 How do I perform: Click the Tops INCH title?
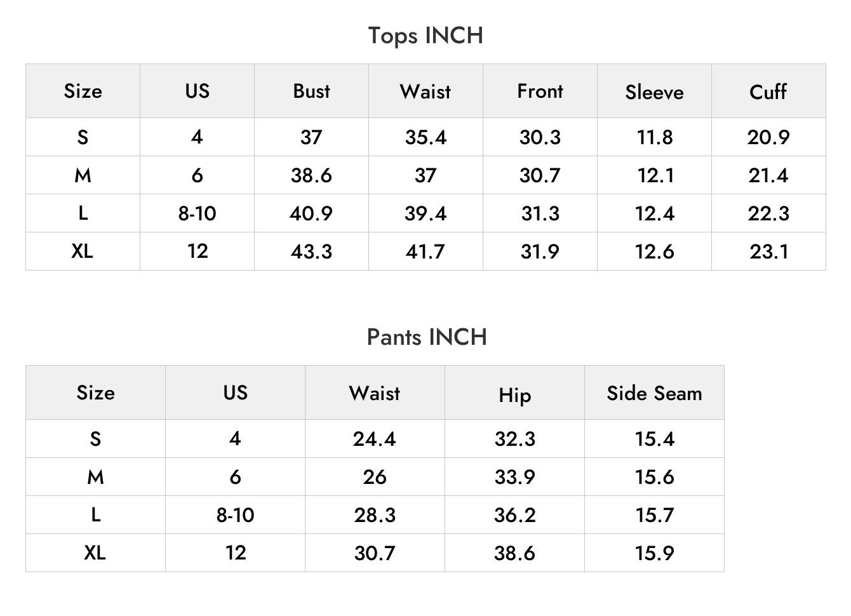pyautogui.click(x=425, y=36)
